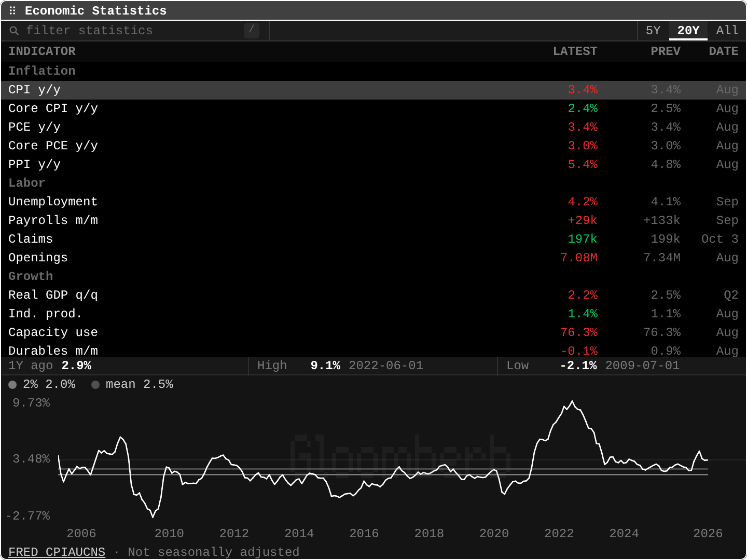Toggle the mean line legend dot

pos(95,385)
